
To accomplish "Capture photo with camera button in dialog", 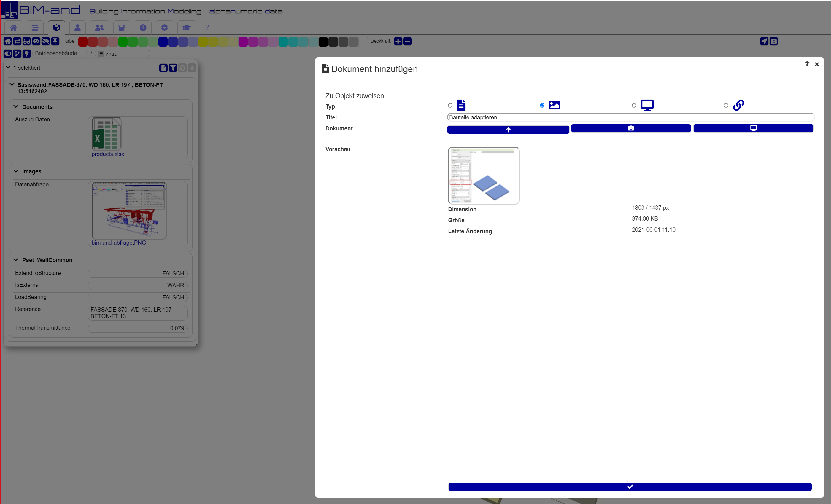I will point(631,128).
